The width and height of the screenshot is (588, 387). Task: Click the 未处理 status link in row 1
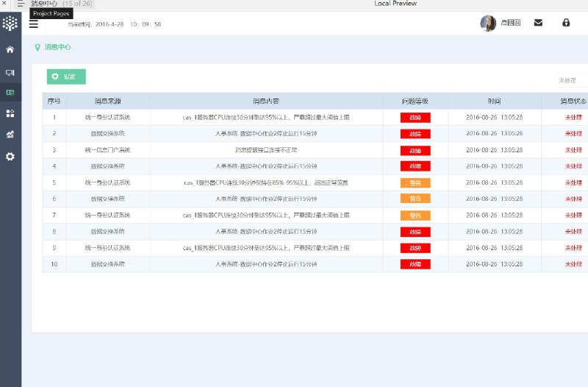[x=574, y=118]
